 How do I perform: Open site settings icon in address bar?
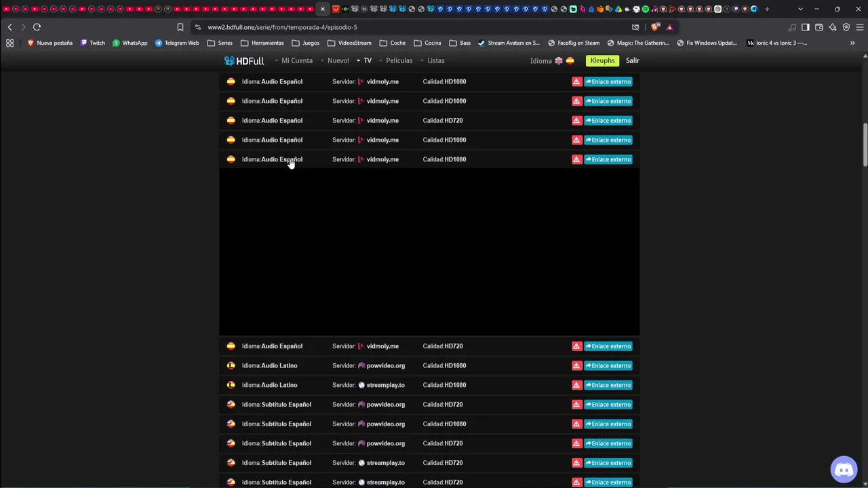(197, 27)
